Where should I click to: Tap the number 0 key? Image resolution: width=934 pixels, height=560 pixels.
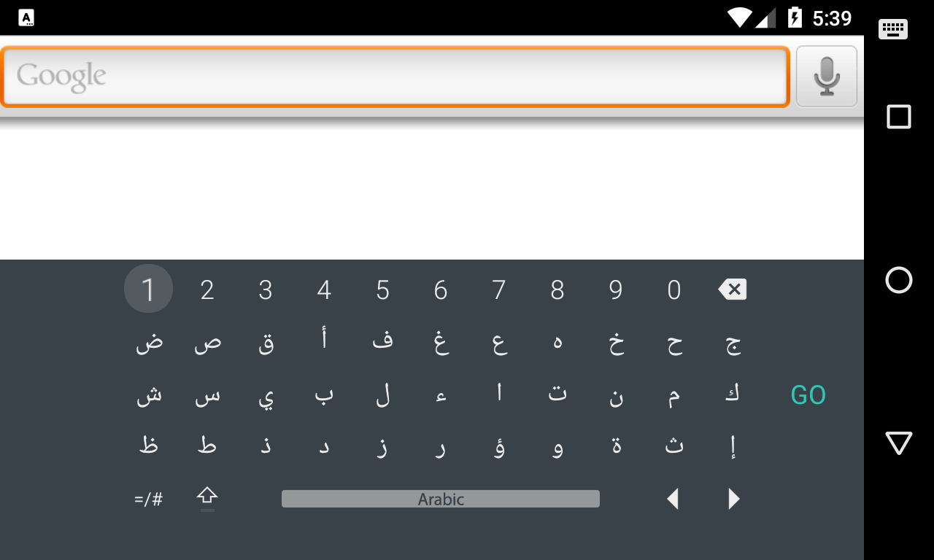(674, 290)
